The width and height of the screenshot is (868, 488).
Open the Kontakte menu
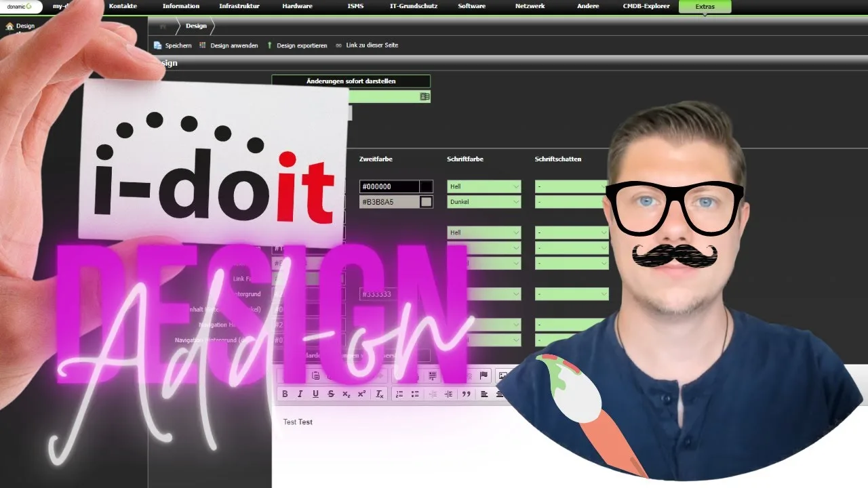[123, 6]
